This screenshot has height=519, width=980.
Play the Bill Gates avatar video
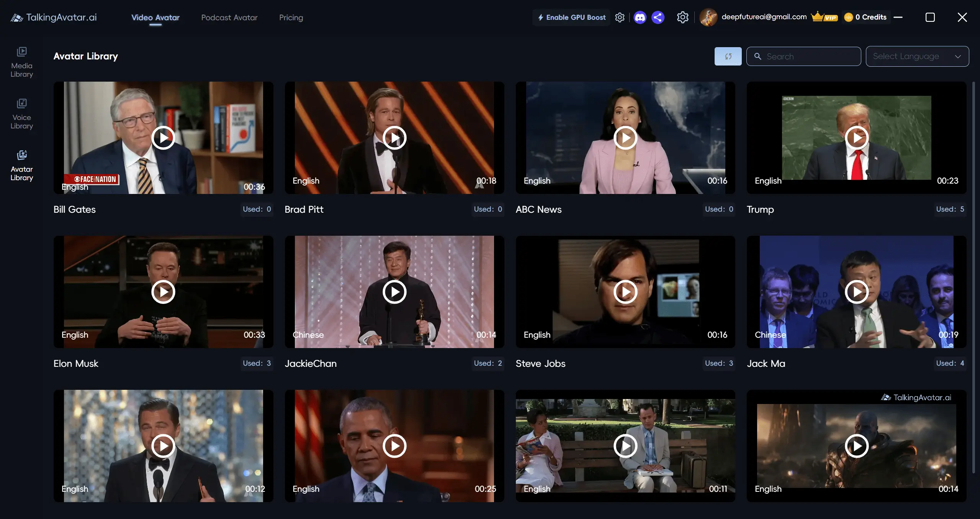tap(163, 138)
